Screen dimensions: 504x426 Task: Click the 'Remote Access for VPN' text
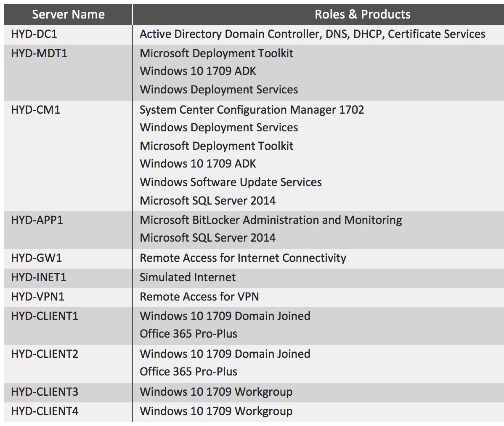[x=199, y=297]
